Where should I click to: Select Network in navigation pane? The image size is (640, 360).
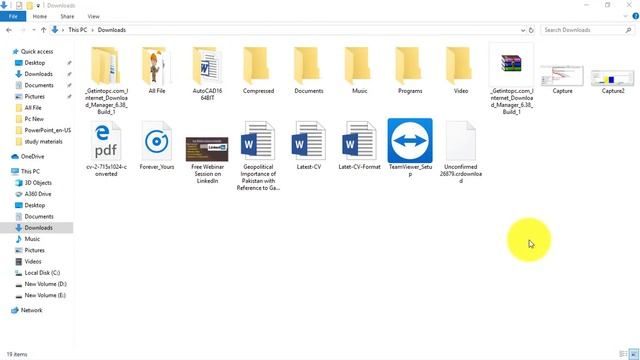[31, 310]
